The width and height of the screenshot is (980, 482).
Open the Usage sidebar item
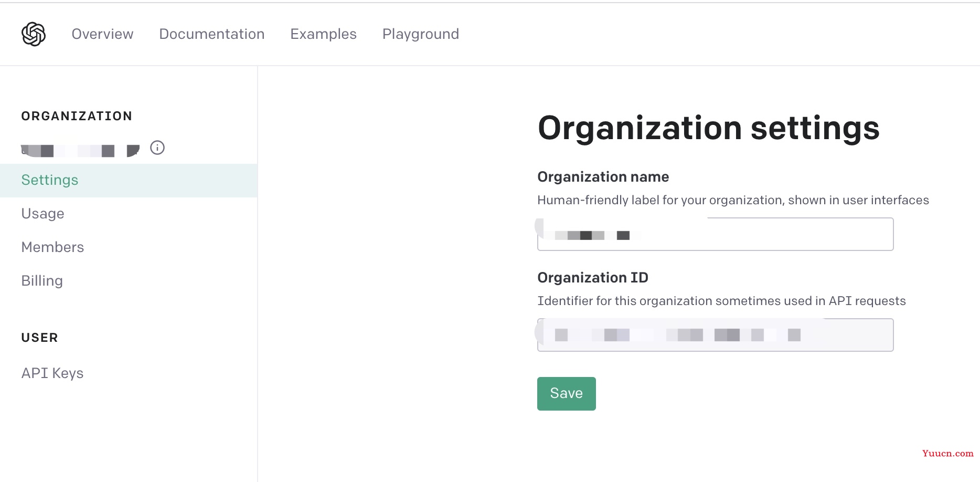(43, 214)
